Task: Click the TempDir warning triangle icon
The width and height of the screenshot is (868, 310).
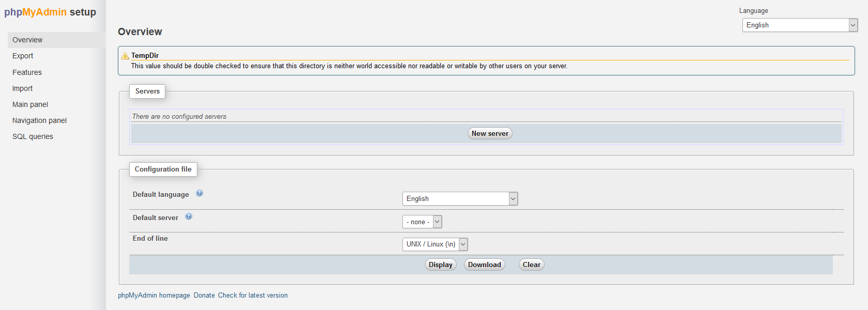Action: pos(125,56)
